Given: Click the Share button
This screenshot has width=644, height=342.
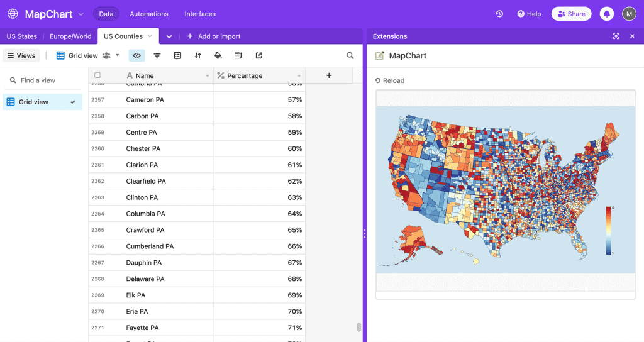Looking at the screenshot, I should click(x=571, y=14).
